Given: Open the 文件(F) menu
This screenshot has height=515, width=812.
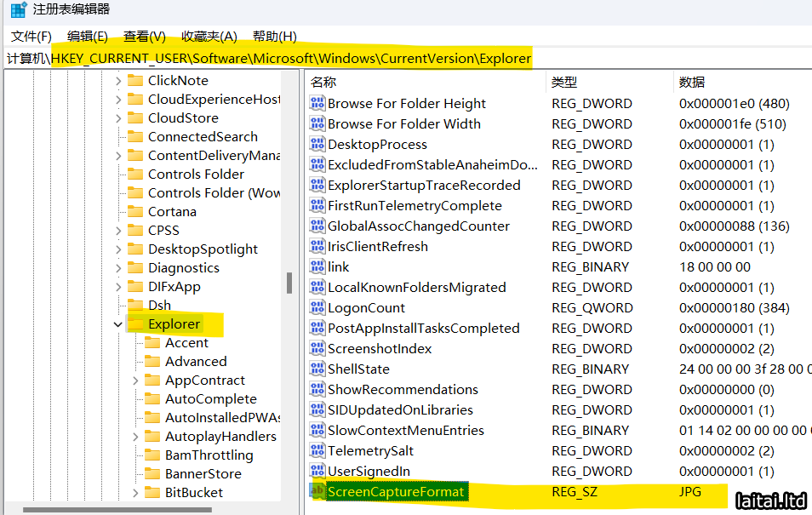Looking at the screenshot, I should [x=31, y=36].
